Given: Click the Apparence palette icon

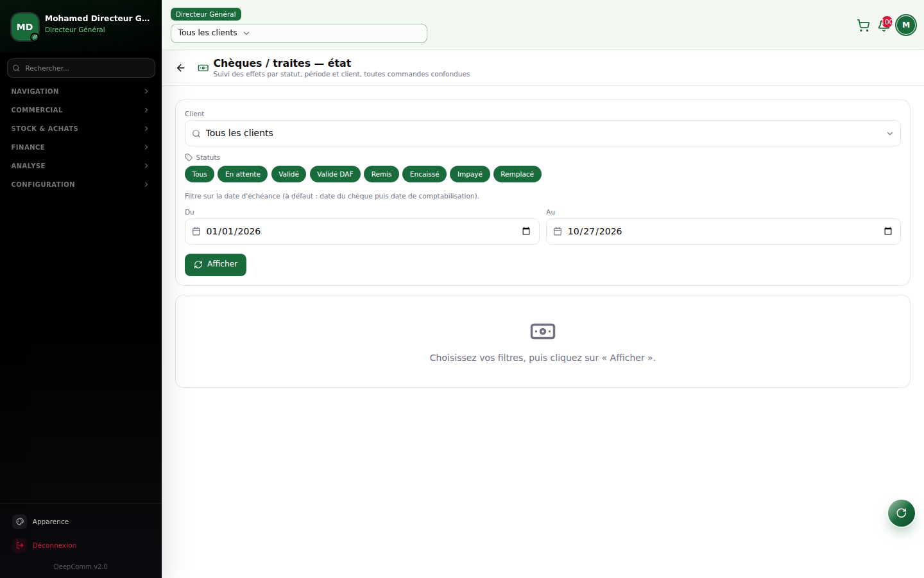Looking at the screenshot, I should tap(20, 521).
